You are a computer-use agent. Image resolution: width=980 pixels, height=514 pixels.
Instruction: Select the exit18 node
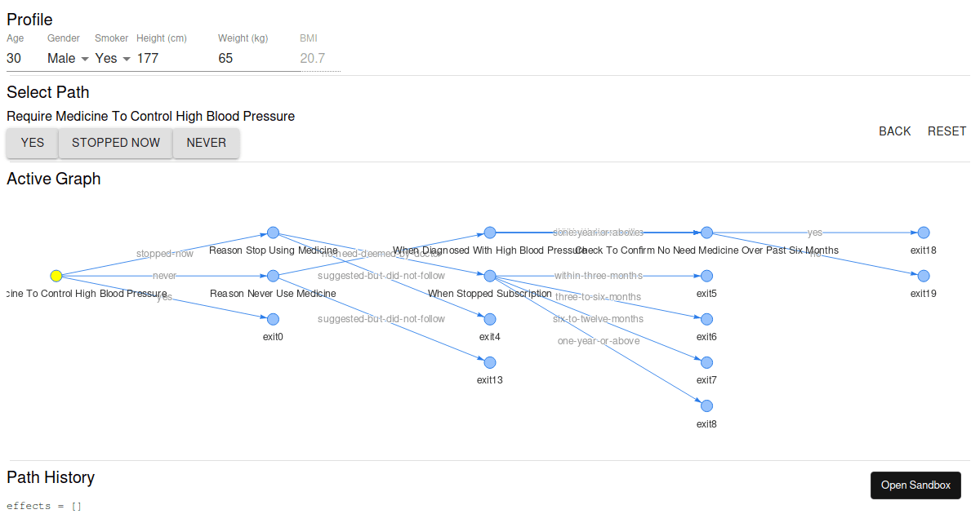point(924,233)
